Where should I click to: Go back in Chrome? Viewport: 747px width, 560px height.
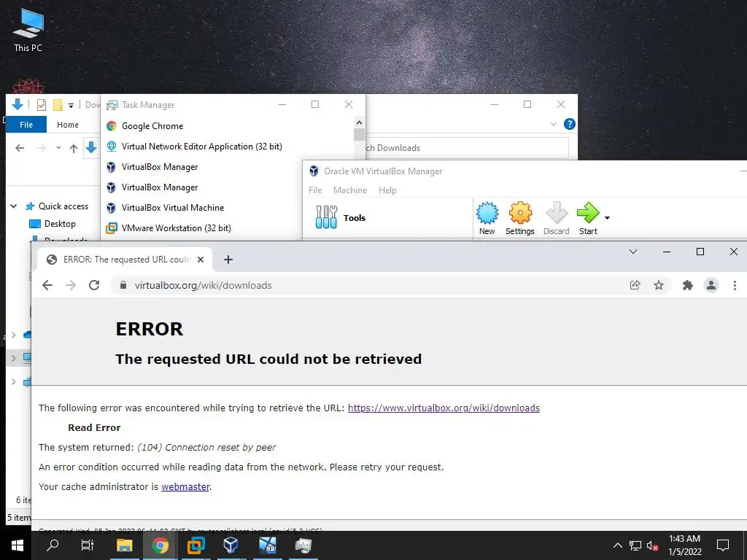click(47, 285)
